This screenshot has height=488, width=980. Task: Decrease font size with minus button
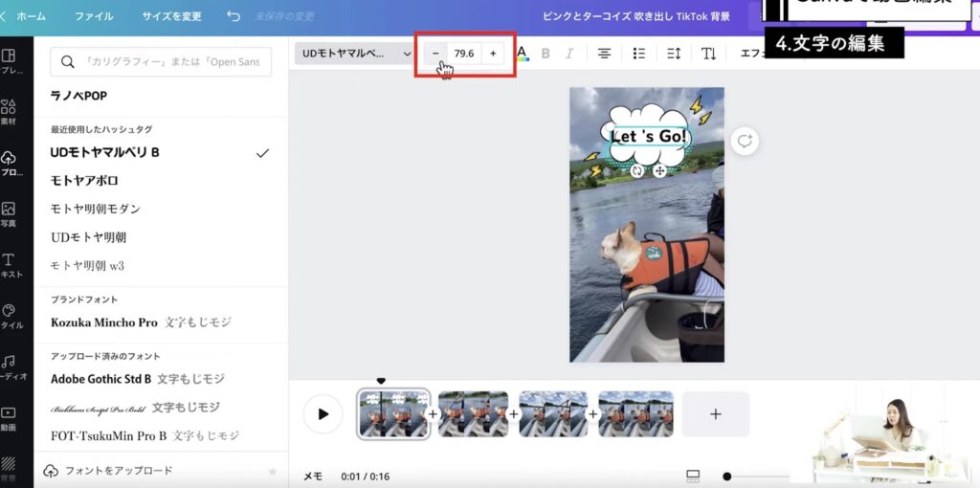[x=435, y=54]
